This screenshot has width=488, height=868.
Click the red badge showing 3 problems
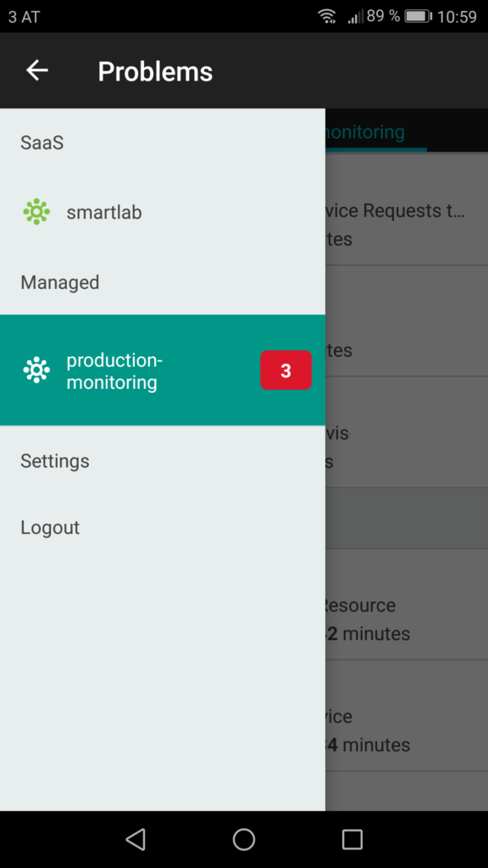coord(286,370)
